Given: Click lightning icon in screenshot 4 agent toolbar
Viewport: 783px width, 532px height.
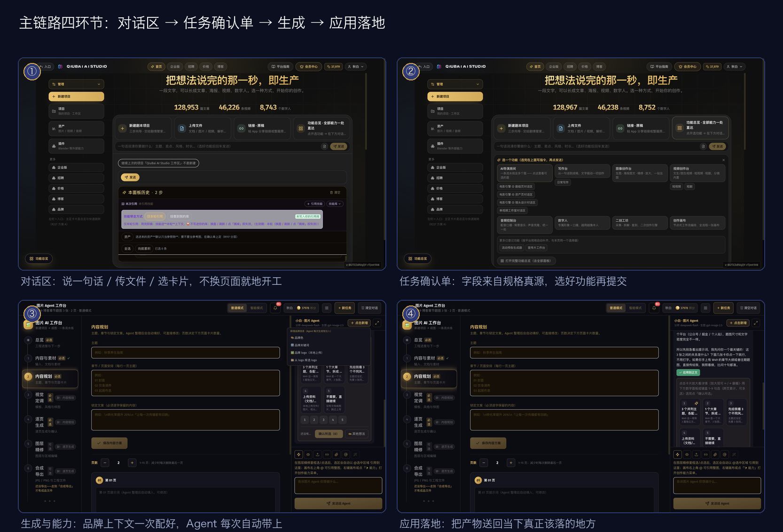Looking at the screenshot, I should pos(677,454).
